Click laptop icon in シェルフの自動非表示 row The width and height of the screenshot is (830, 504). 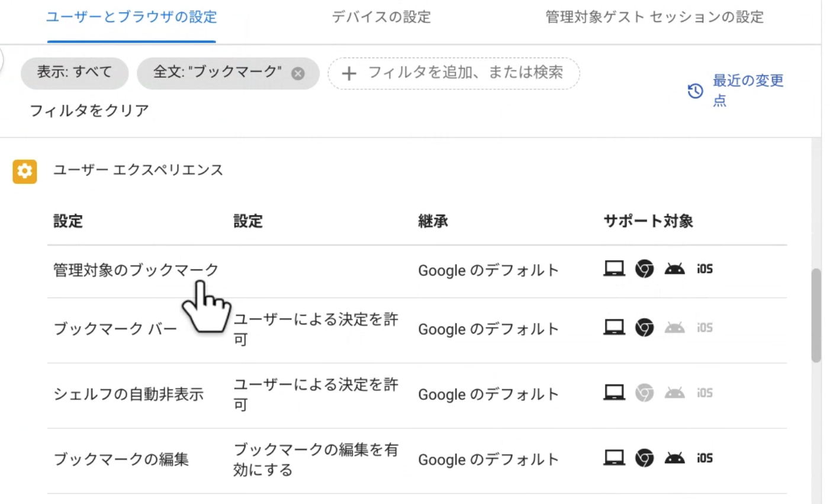tap(614, 392)
